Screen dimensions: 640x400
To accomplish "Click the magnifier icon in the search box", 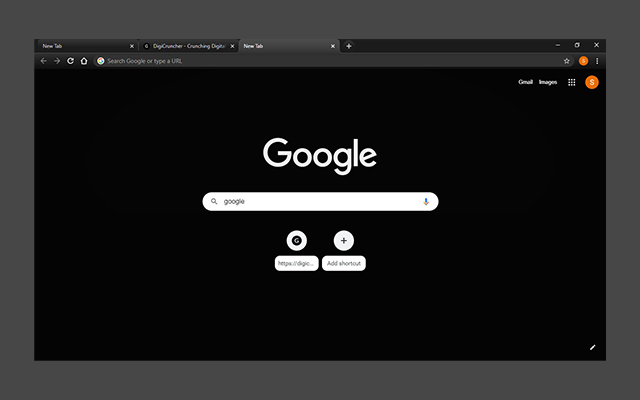I will (x=214, y=201).
